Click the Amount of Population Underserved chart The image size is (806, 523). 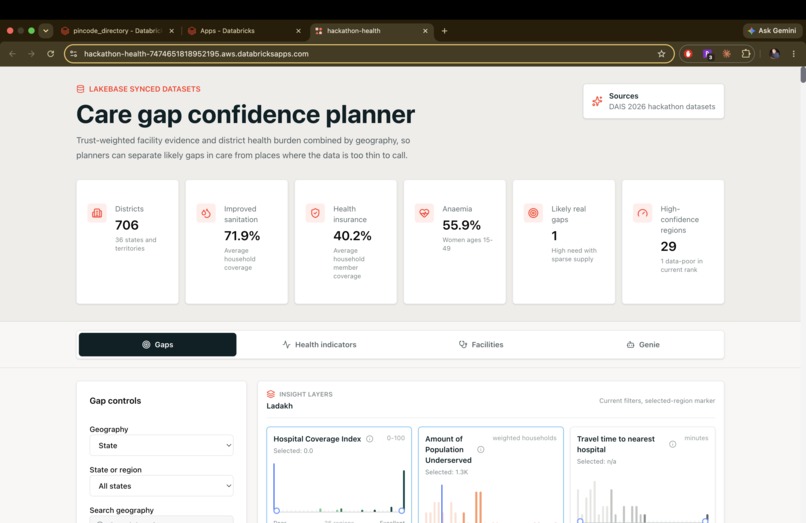click(x=491, y=475)
